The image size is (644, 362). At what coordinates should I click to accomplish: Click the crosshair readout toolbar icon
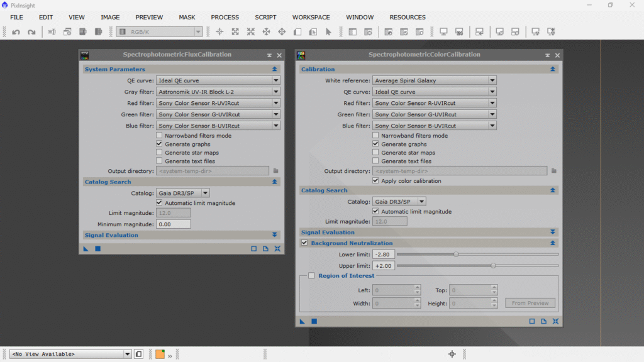[219, 32]
